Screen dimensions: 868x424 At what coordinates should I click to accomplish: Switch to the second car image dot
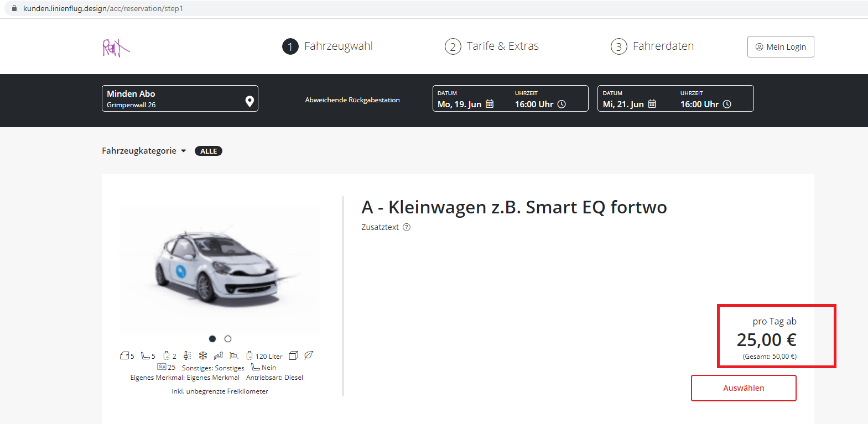228,339
